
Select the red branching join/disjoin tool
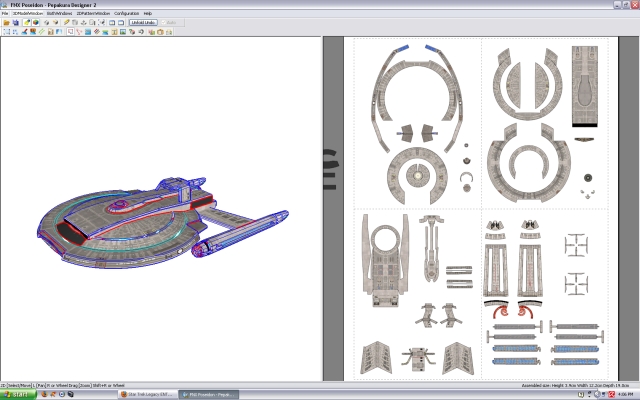79,31
